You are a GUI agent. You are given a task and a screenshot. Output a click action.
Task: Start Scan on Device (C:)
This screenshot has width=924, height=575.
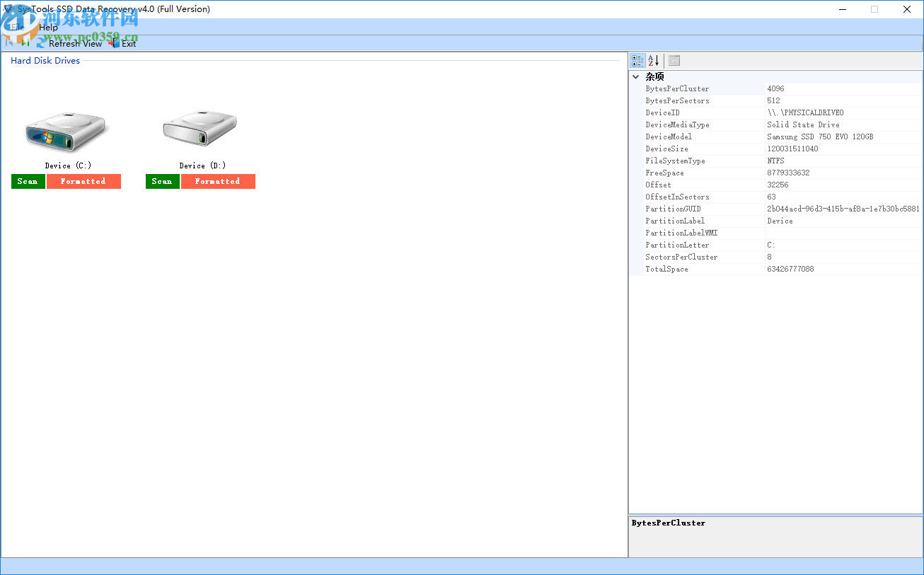[x=28, y=181]
